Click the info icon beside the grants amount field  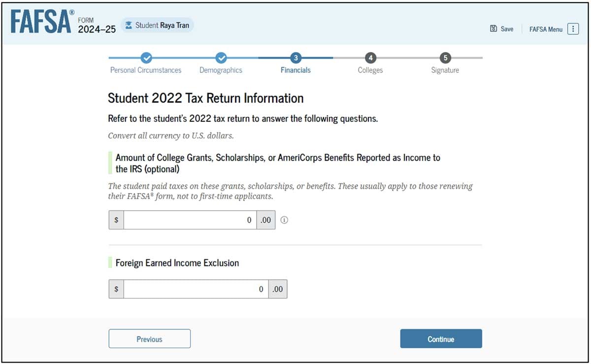pos(284,220)
